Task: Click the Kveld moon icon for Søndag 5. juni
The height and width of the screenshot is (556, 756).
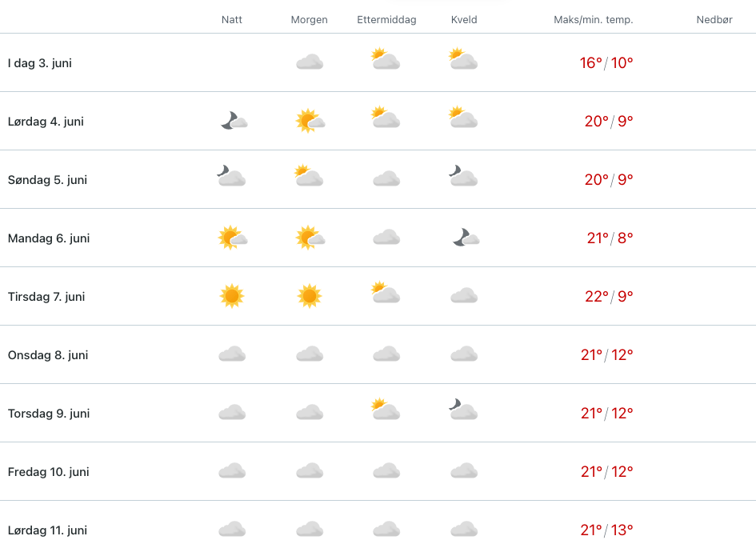Action: (x=463, y=176)
